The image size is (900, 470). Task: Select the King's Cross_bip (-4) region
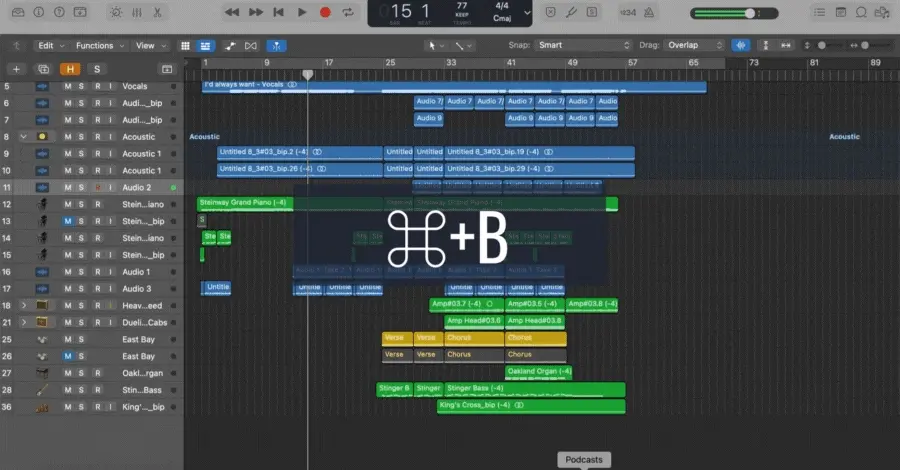(x=531, y=406)
